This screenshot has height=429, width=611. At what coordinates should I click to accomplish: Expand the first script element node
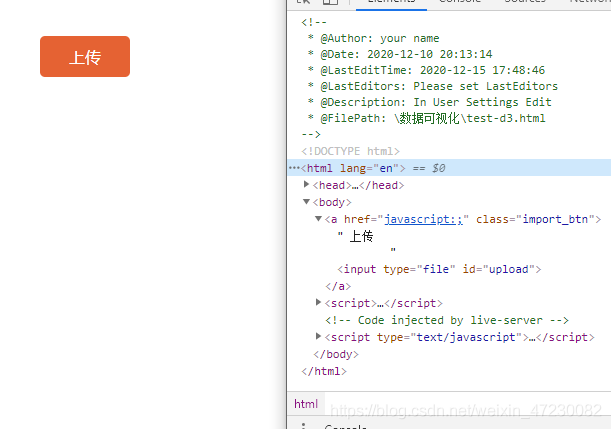coord(318,302)
